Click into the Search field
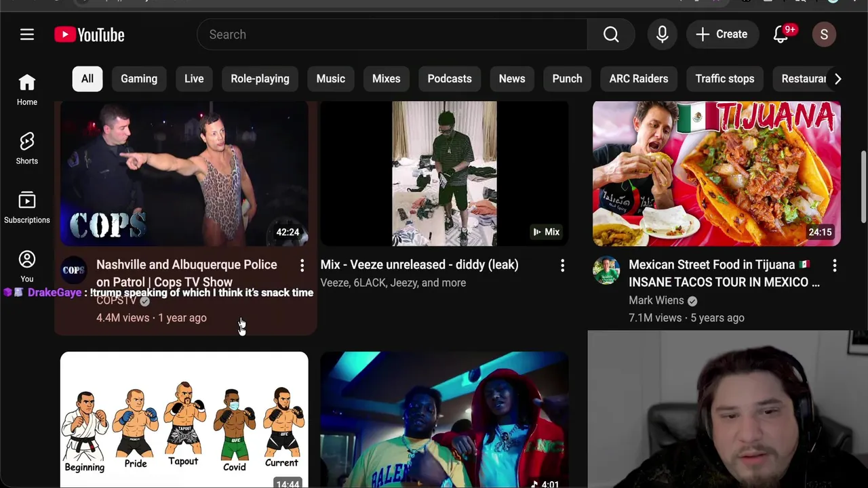Viewport: 868px width, 488px height. click(x=392, y=35)
